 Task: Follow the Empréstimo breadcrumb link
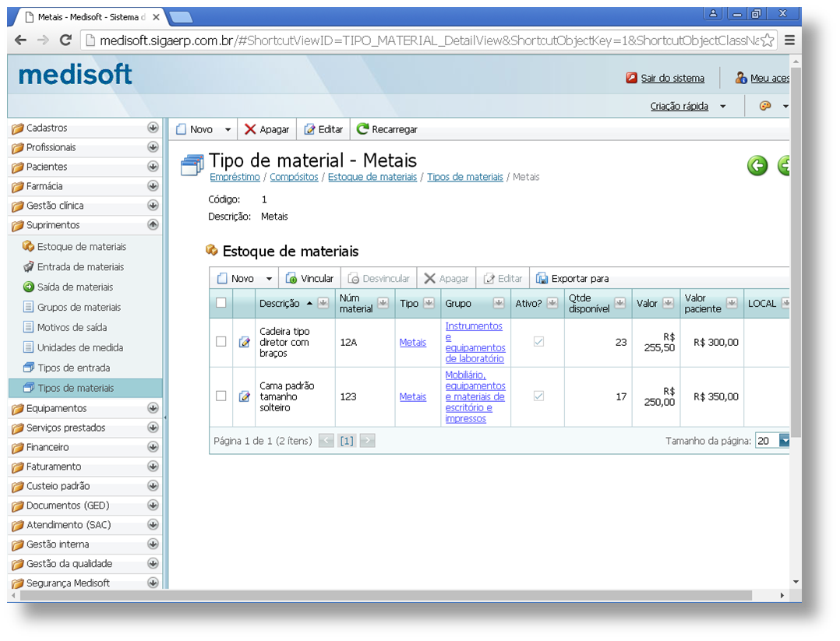click(235, 177)
